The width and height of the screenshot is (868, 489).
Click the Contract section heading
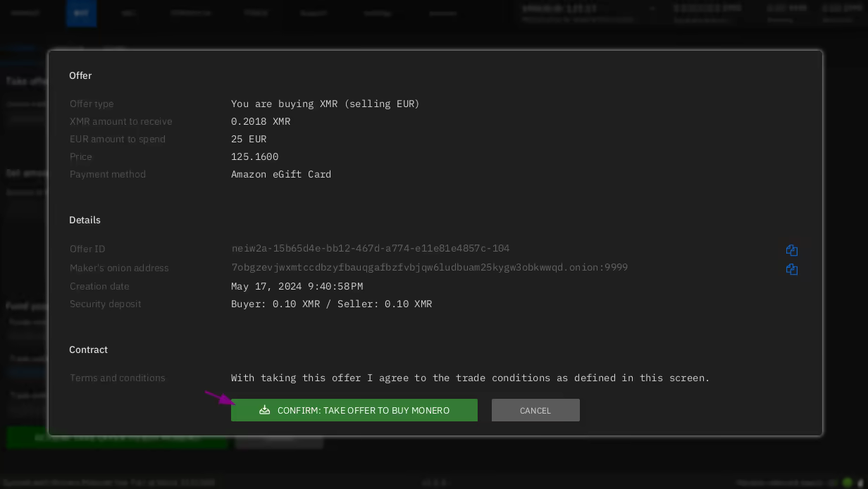pos(88,349)
